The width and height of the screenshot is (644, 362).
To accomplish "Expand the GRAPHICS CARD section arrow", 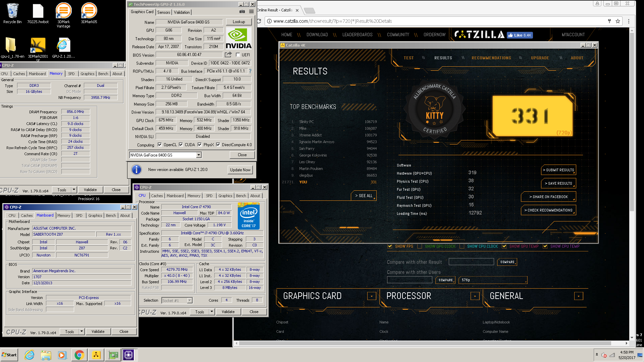I will (x=372, y=296).
